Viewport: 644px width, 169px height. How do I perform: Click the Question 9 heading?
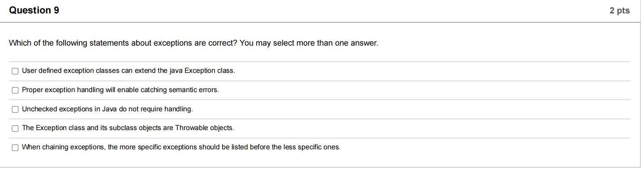(34, 10)
